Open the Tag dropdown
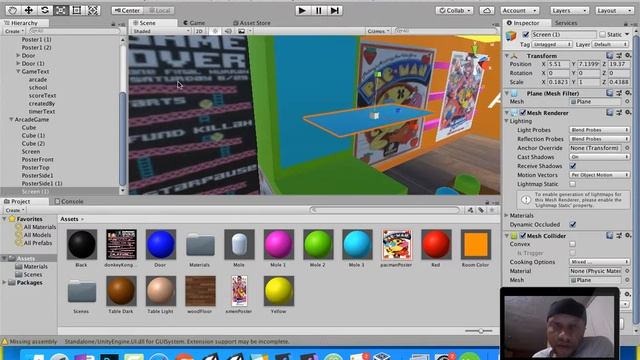This screenshot has width=640, height=360. (x=552, y=44)
